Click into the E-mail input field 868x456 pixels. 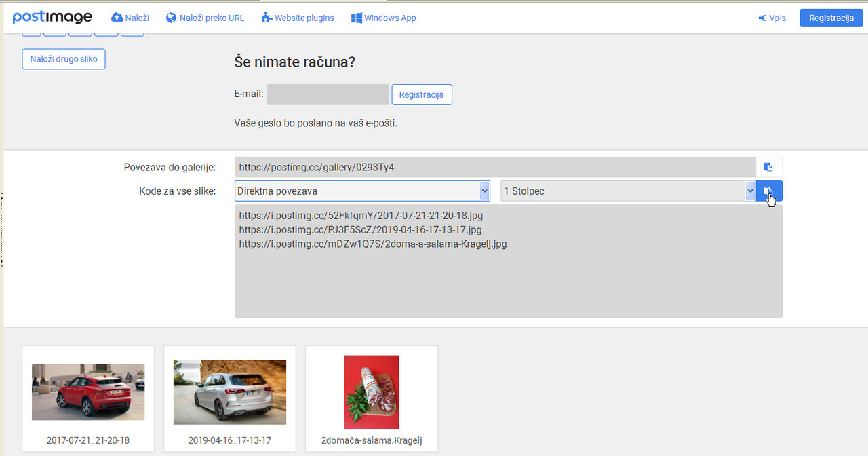tap(328, 94)
